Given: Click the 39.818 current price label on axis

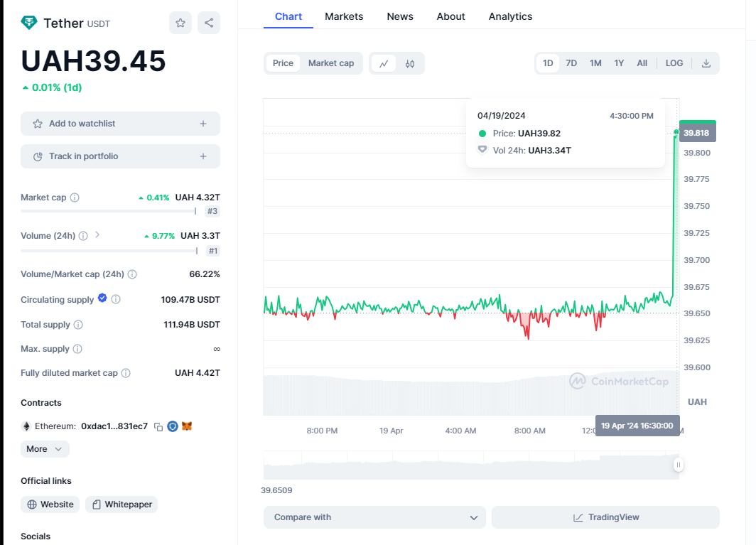Looking at the screenshot, I should click(697, 133).
